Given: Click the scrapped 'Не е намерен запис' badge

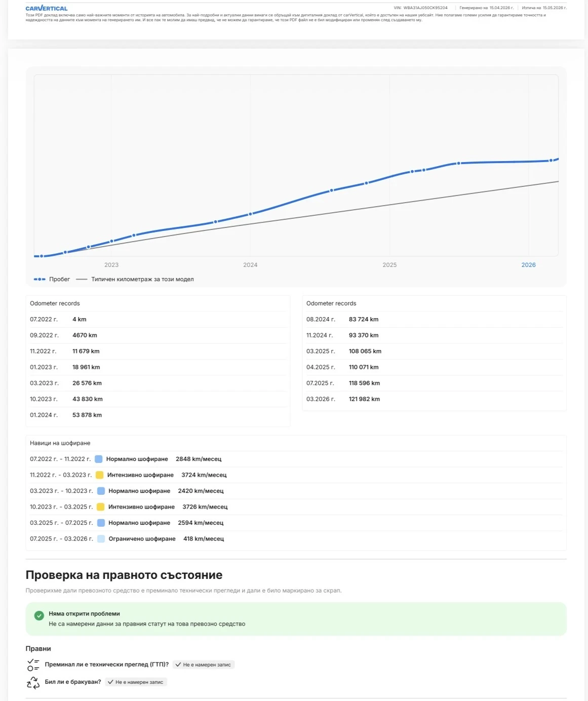Looking at the screenshot, I should coord(136,682).
